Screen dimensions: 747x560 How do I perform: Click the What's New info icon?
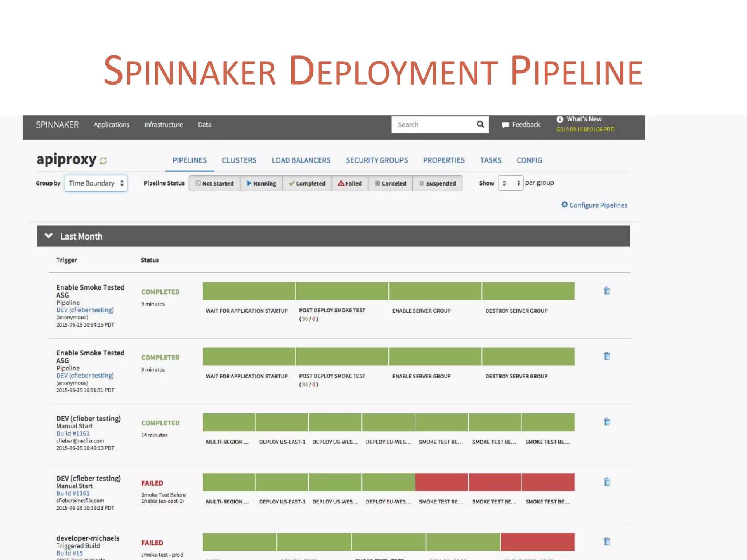pos(560,119)
